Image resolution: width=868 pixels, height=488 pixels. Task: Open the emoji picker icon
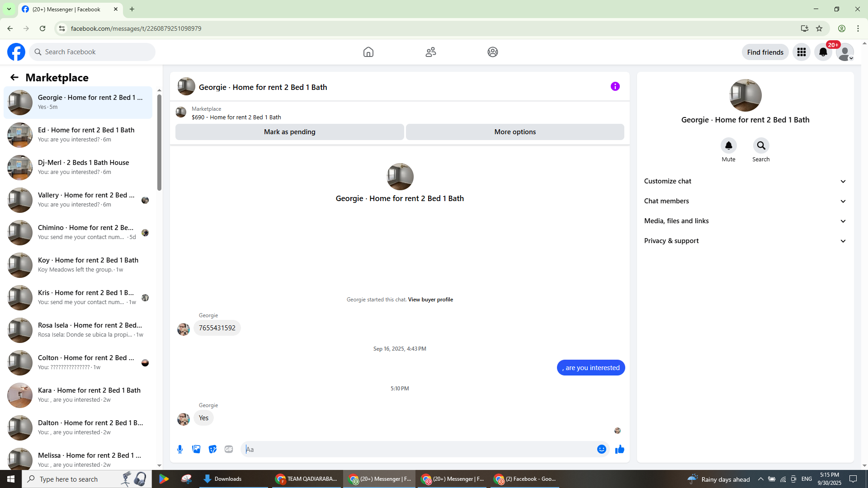(602, 449)
